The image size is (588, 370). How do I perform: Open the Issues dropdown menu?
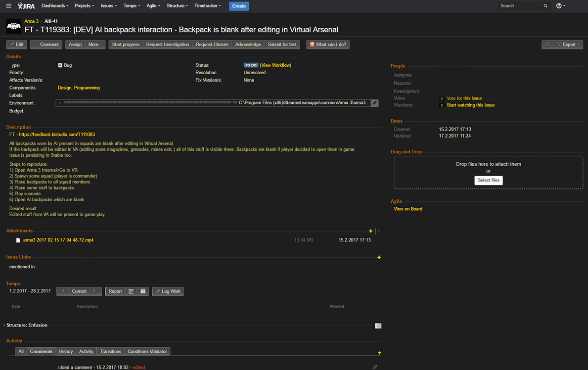(x=108, y=5)
